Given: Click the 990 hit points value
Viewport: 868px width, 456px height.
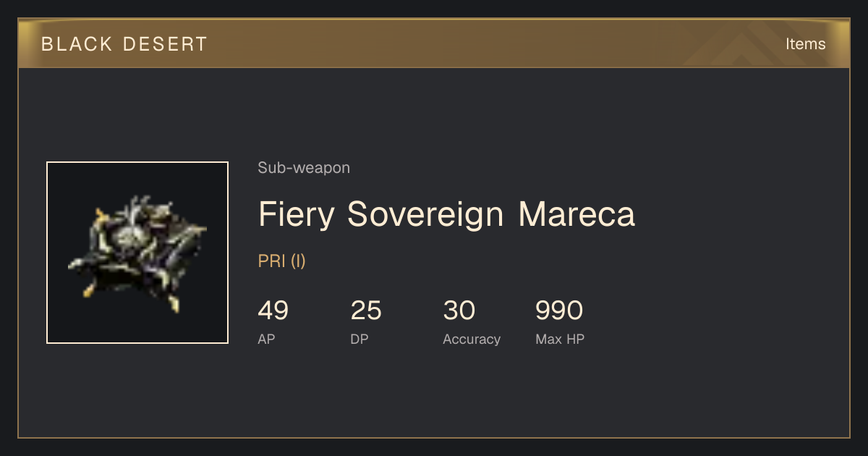Looking at the screenshot, I should click(x=559, y=311).
